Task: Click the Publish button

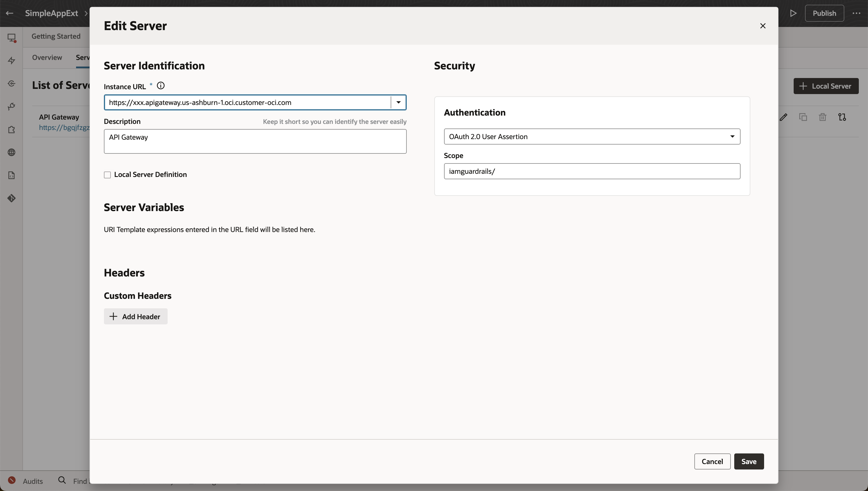Action: click(824, 13)
